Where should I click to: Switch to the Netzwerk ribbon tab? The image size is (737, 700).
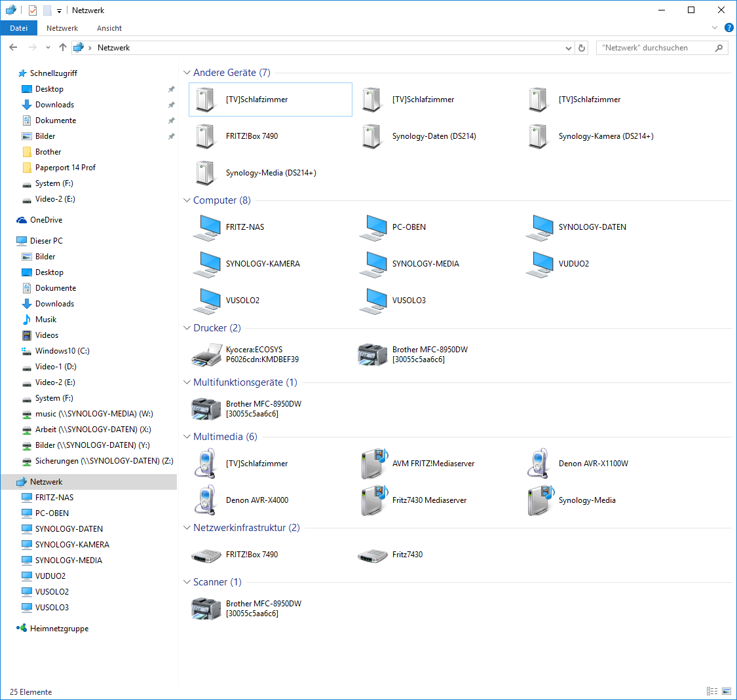pyautogui.click(x=62, y=28)
